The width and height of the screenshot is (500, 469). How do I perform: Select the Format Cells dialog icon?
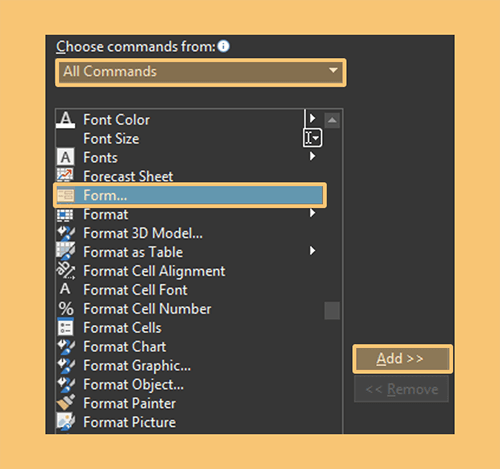pos(65,327)
